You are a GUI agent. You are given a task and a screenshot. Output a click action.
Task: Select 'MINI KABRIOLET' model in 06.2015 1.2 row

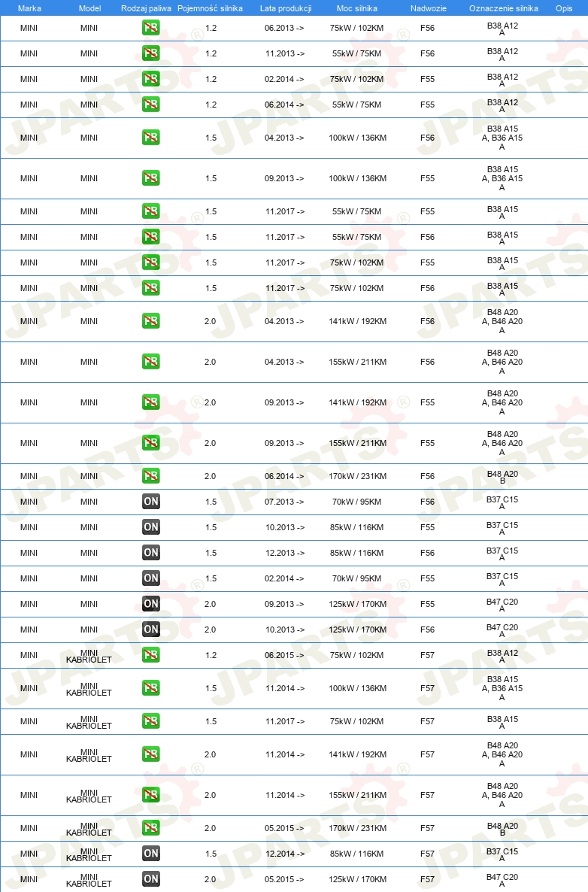point(89,656)
